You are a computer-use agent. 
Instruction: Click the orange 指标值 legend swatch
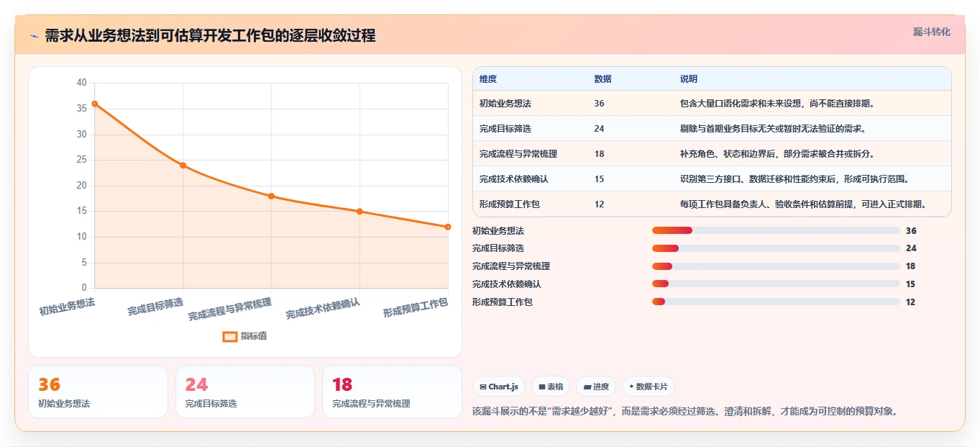coord(230,336)
